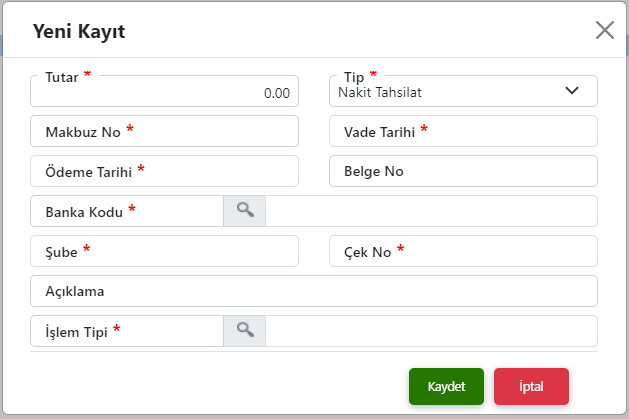Click the empty box right of İşlem Tipi search
Screen dimensions: 629x419
pos(431,331)
